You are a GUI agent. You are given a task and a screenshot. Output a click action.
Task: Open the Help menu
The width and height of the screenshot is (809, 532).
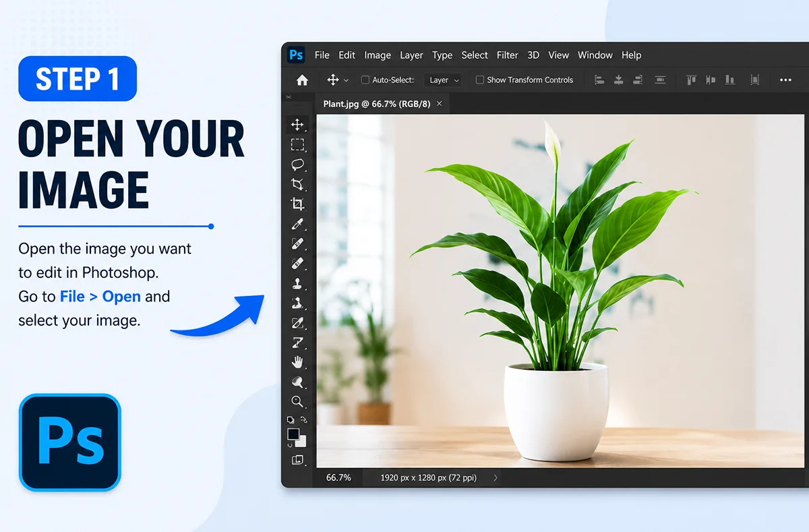click(632, 55)
